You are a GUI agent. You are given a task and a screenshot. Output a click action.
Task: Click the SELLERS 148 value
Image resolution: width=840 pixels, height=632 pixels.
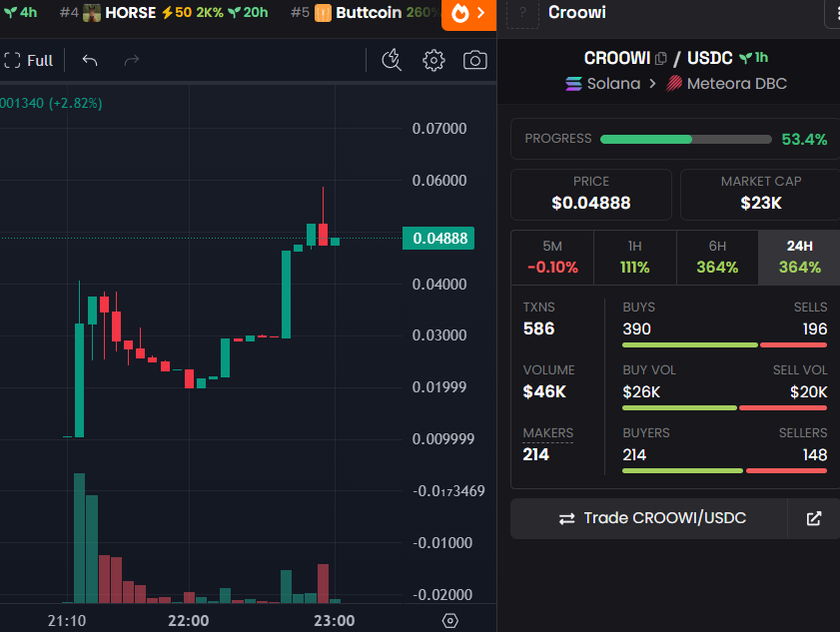(814, 454)
